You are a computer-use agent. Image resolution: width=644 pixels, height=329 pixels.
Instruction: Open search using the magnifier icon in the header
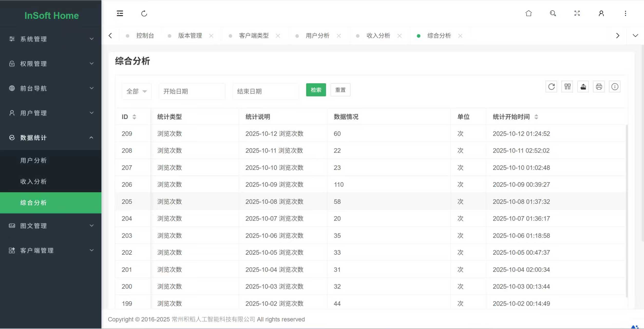[553, 13]
